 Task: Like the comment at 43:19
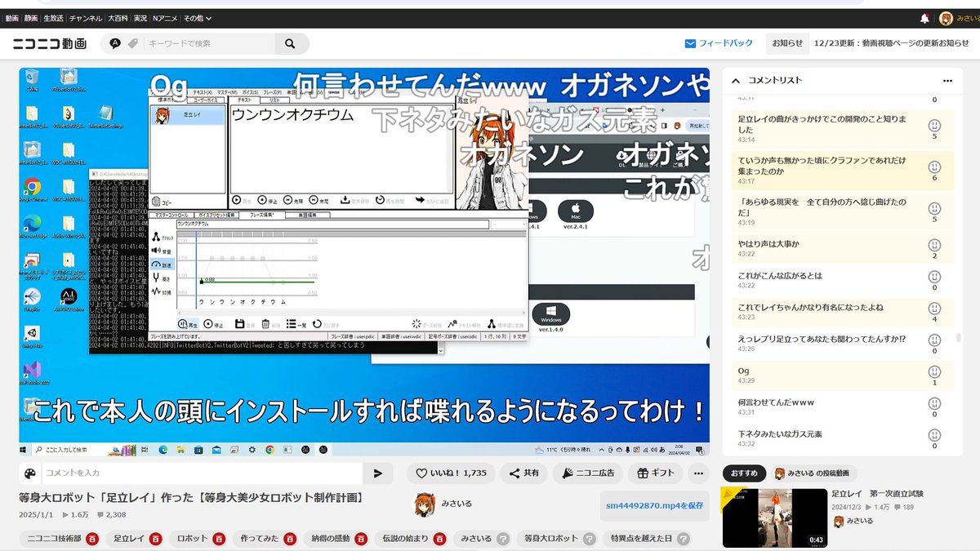[x=935, y=207]
